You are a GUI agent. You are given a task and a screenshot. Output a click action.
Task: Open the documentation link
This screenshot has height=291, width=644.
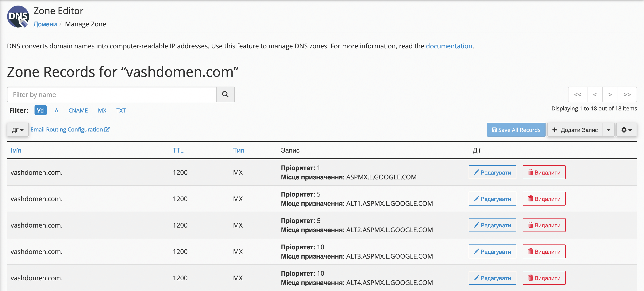[449, 46]
